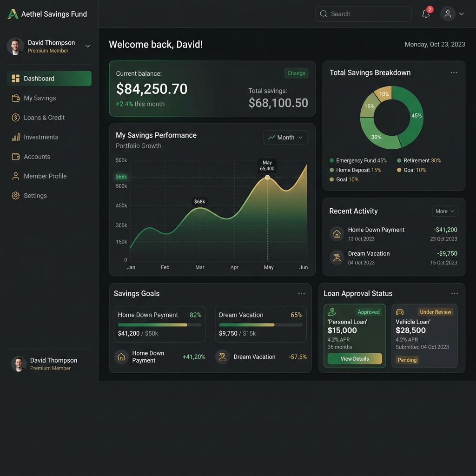This screenshot has height=476, width=476.
Task: Click the Member Profile person icon
Action: pyautogui.click(x=15, y=176)
